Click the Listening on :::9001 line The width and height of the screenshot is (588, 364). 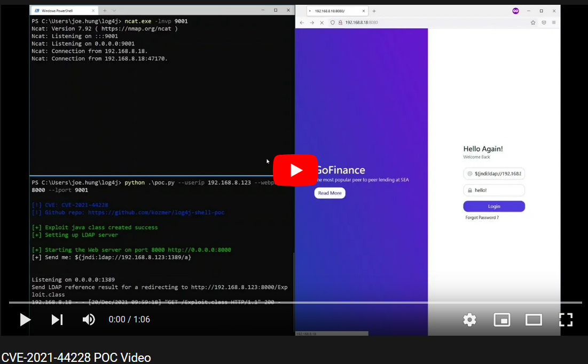point(75,36)
